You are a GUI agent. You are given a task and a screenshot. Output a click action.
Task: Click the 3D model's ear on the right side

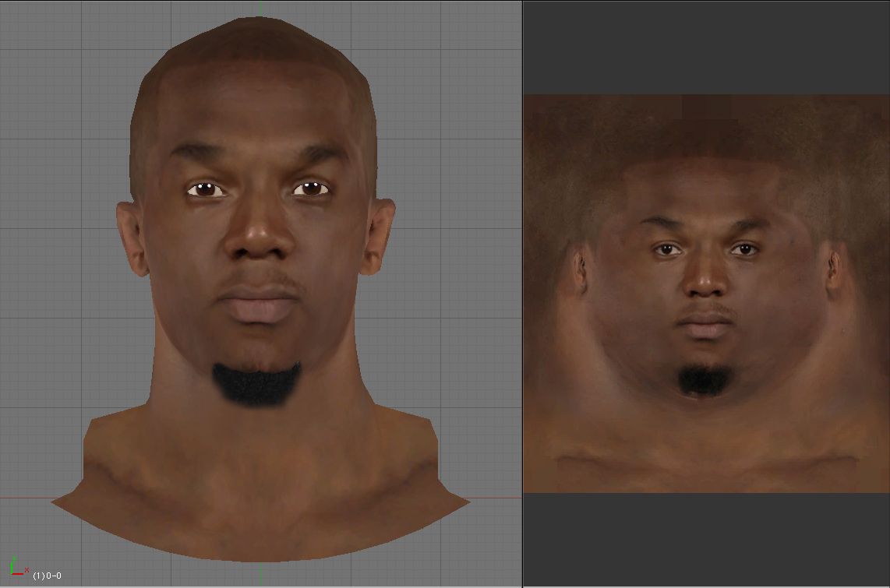click(382, 234)
